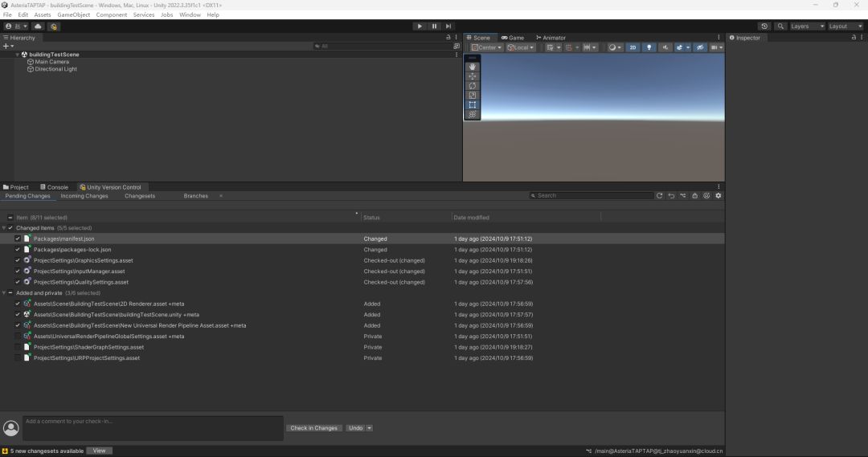Uncheck the Packages\manifest.json checkbox
The width and height of the screenshot is (868, 457).
[x=18, y=239]
